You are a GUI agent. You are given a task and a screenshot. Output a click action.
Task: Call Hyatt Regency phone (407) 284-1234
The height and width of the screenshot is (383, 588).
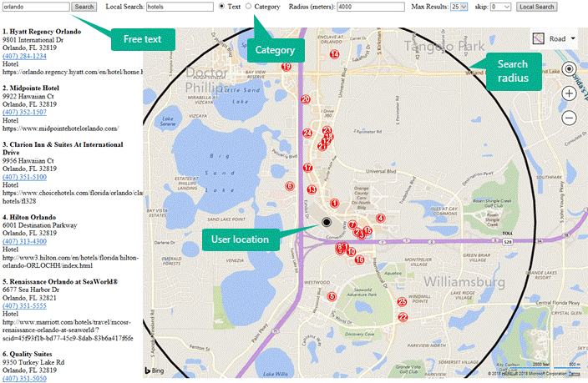pyautogui.click(x=24, y=56)
